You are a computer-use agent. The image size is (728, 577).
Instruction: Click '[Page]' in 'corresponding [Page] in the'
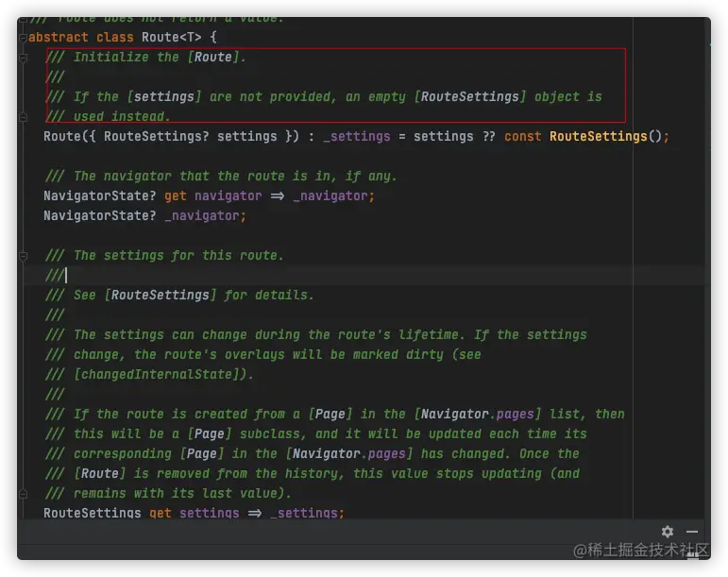tap(201, 454)
